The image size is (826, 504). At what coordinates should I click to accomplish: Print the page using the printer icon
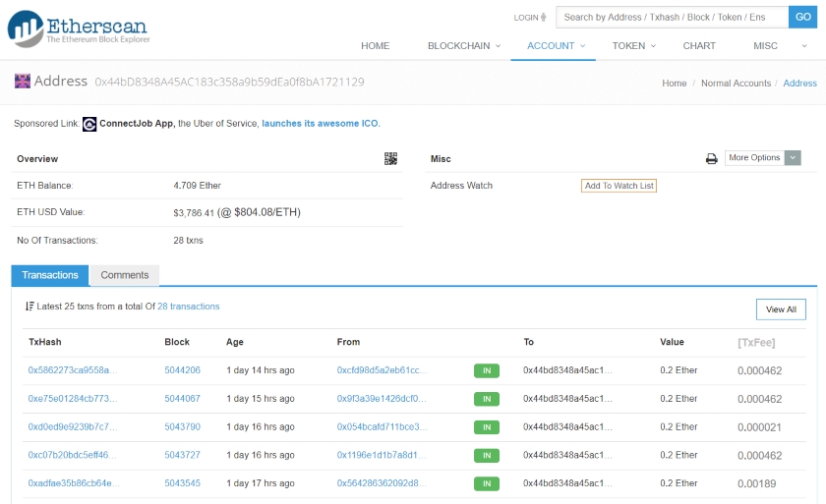point(711,158)
